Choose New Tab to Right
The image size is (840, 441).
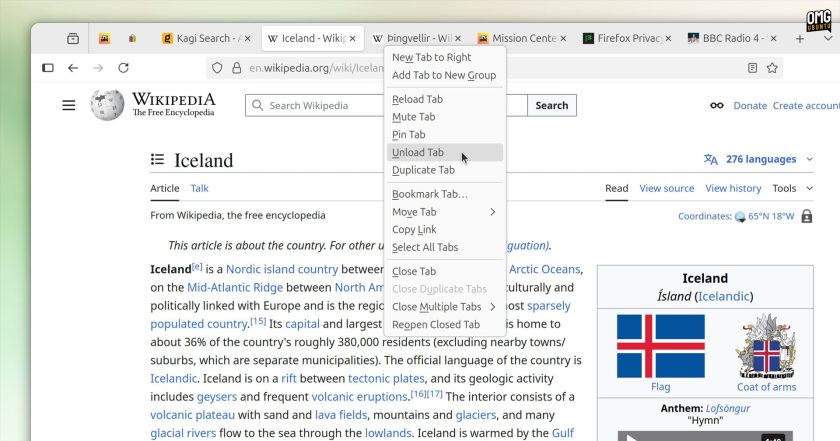(x=445, y=57)
